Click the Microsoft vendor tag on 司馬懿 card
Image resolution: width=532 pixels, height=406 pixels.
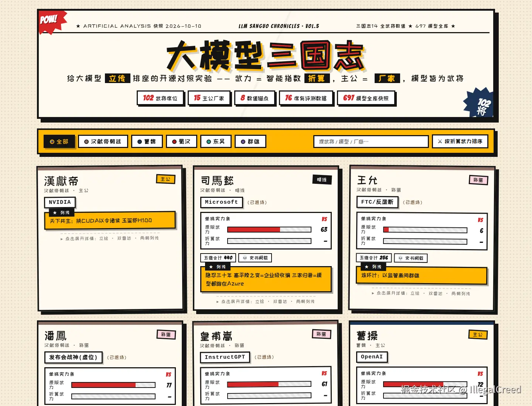(222, 202)
